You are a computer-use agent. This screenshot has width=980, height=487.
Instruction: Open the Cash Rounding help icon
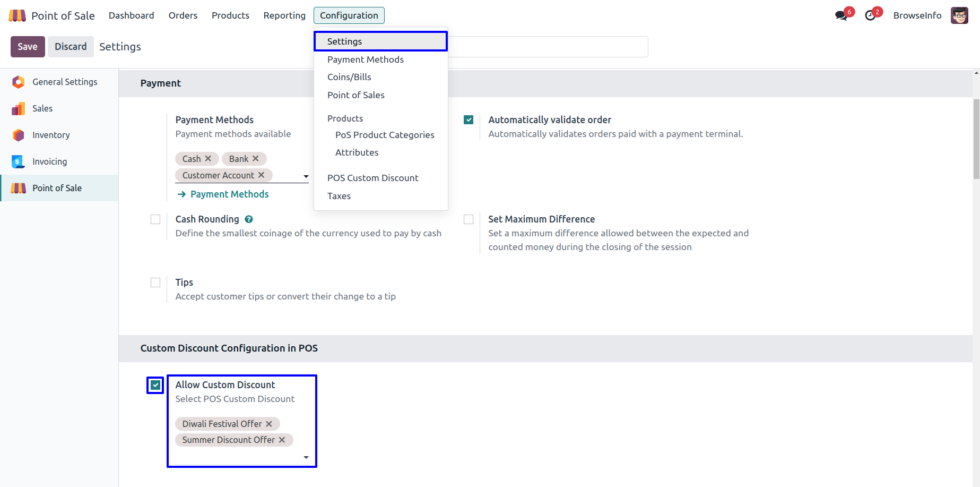pyautogui.click(x=249, y=219)
